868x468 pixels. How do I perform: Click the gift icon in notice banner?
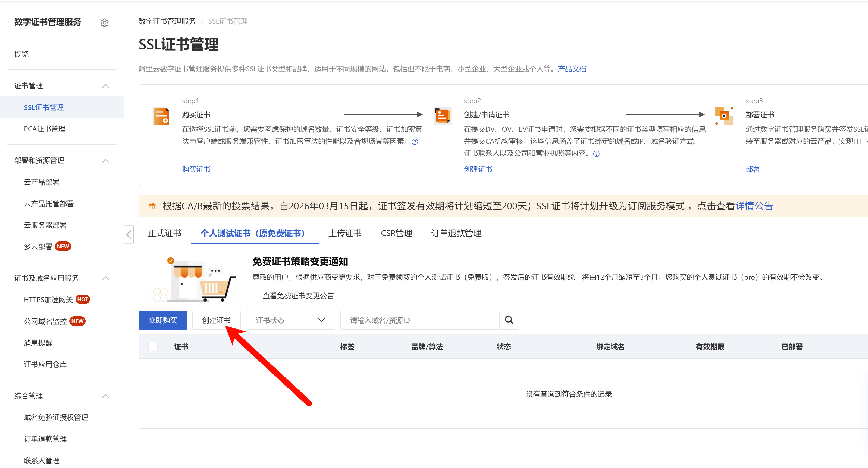(x=152, y=206)
